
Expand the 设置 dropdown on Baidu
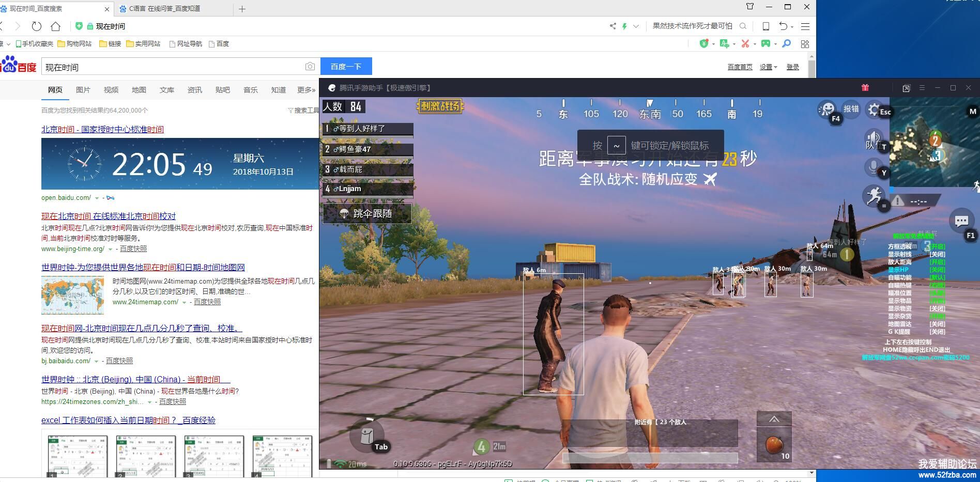tap(768, 67)
